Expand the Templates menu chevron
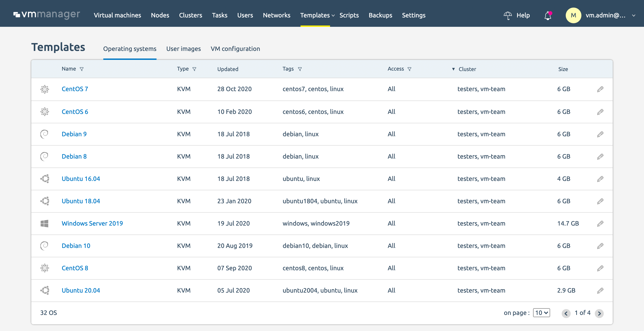This screenshot has height=331, width=644. (x=333, y=16)
